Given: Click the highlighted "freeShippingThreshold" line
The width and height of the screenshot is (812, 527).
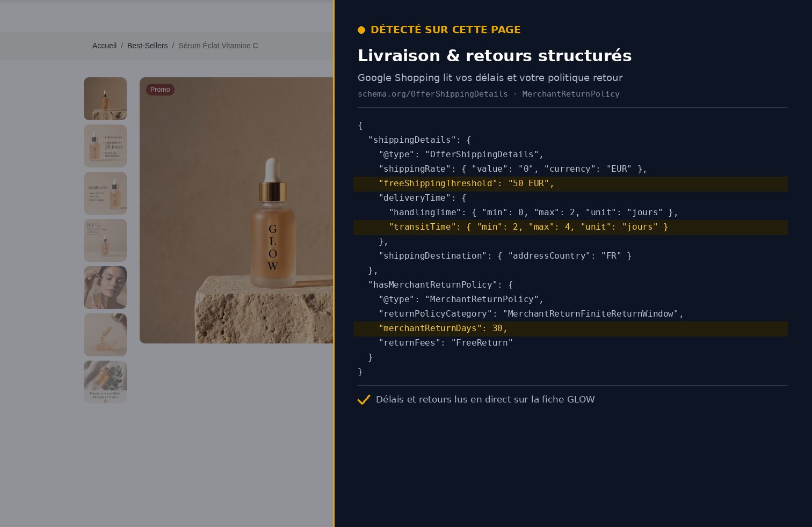Looking at the screenshot, I should 570,184.
